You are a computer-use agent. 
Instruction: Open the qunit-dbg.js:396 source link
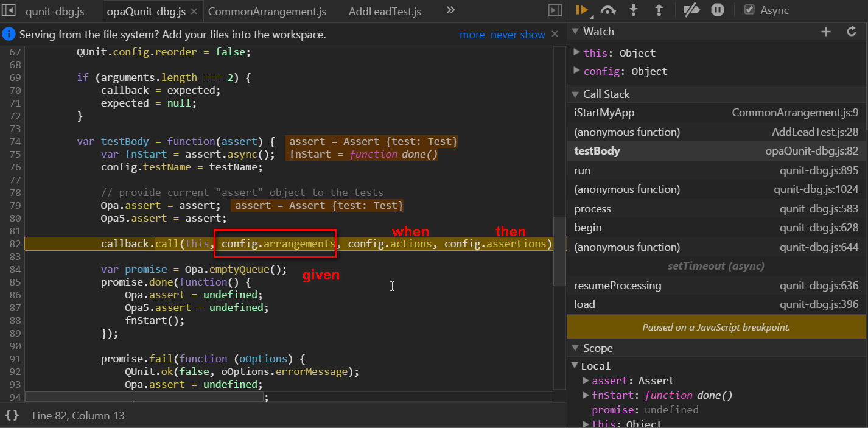click(819, 304)
